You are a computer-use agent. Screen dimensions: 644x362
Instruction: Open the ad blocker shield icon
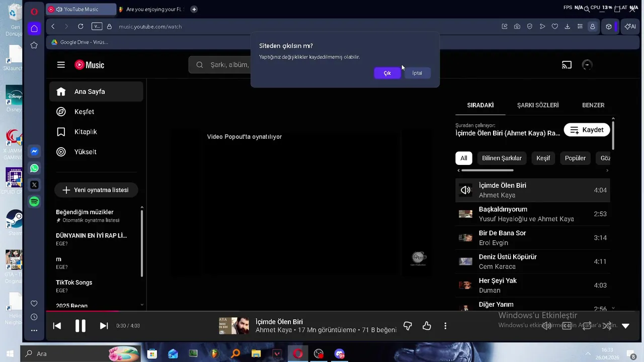point(530,26)
